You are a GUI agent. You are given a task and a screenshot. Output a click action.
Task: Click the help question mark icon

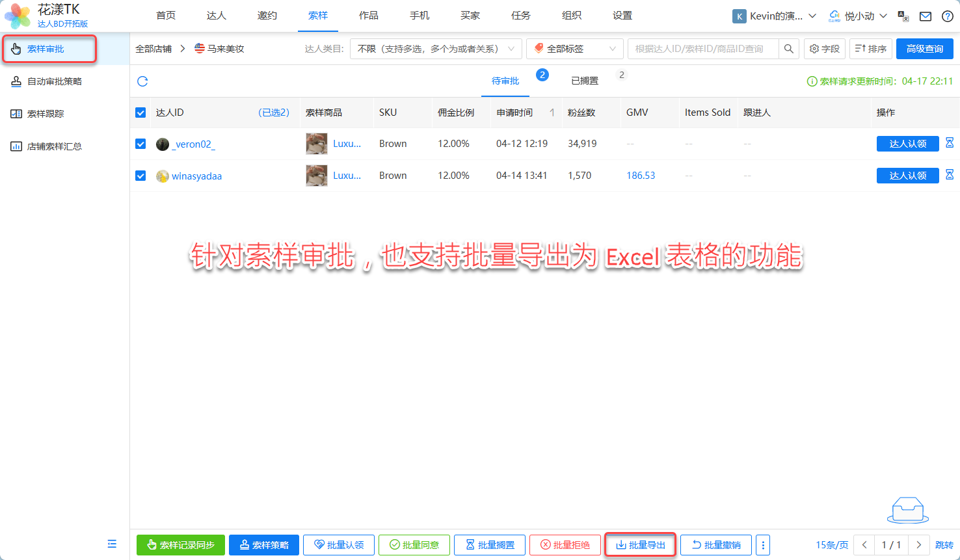coord(948,16)
